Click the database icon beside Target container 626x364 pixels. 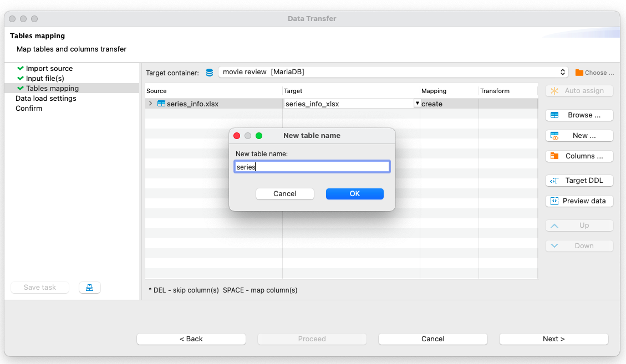[x=209, y=72]
